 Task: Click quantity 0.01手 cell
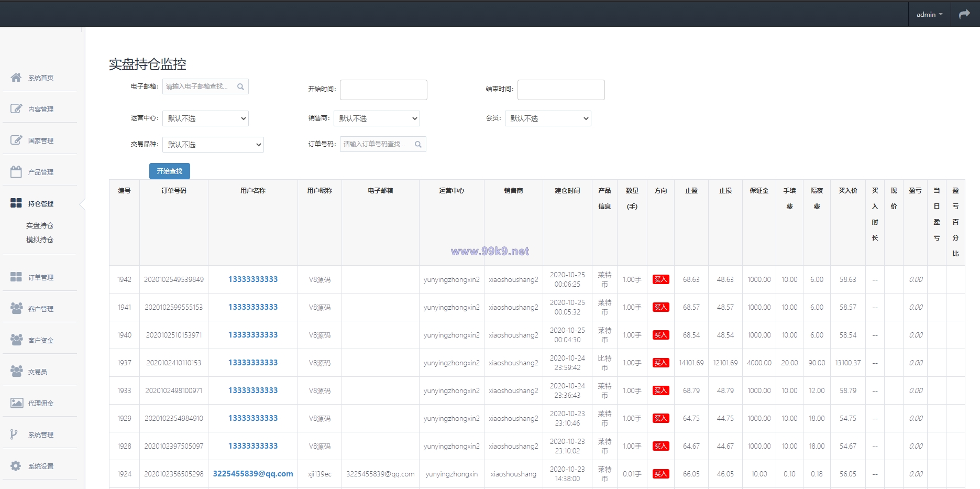[x=632, y=474]
